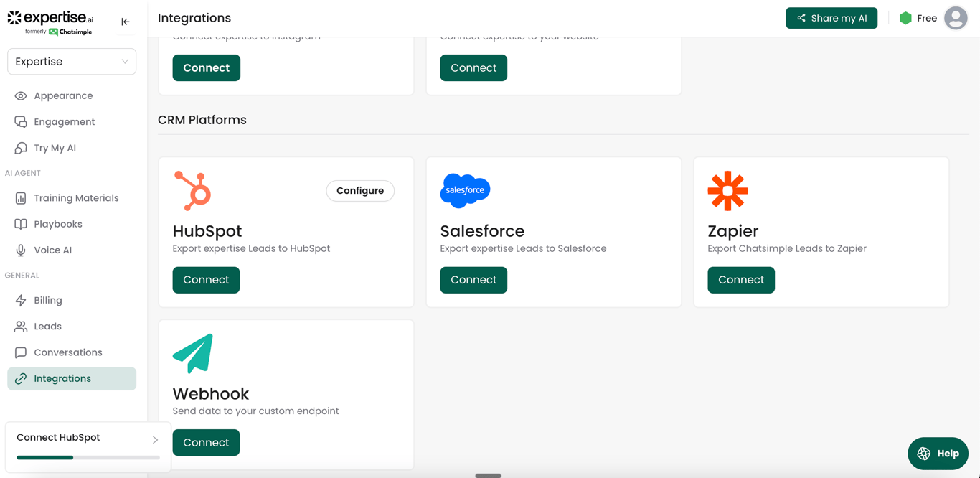980x478 pixels.
Task: Click the Webhook paper plane icon
Action: (x=193, y=353)
